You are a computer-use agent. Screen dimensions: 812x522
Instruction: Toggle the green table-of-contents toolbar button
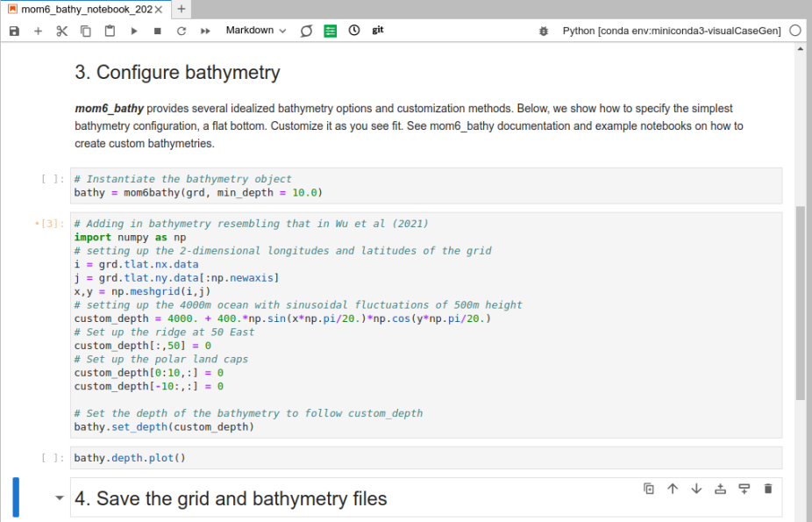coord(331,31)
